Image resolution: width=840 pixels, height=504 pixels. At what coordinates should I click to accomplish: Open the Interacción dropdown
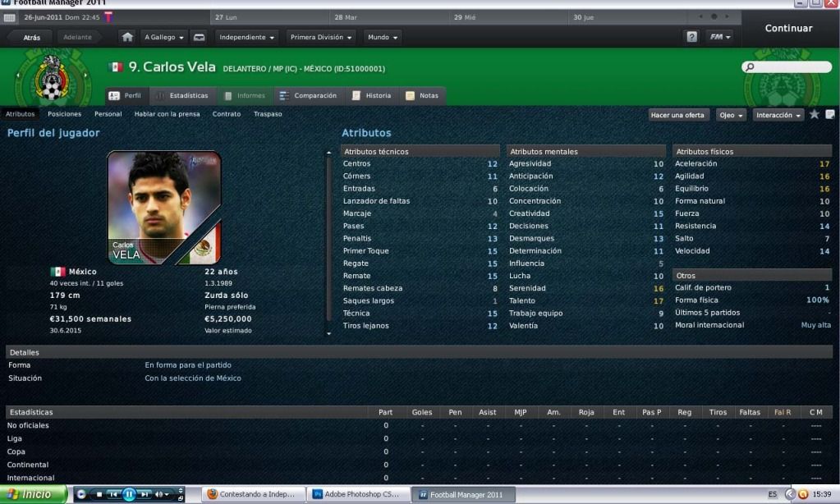[x=778, y=115]
